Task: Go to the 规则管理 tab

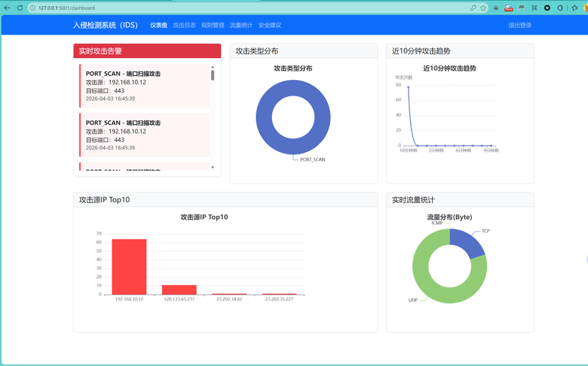Action: tap(212, 25)
